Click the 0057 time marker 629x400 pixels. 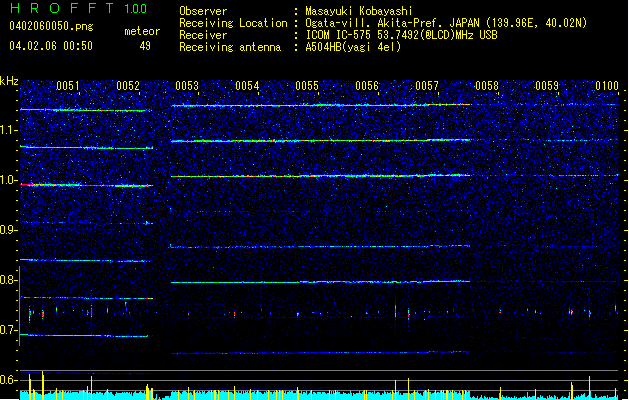[427, 86]
